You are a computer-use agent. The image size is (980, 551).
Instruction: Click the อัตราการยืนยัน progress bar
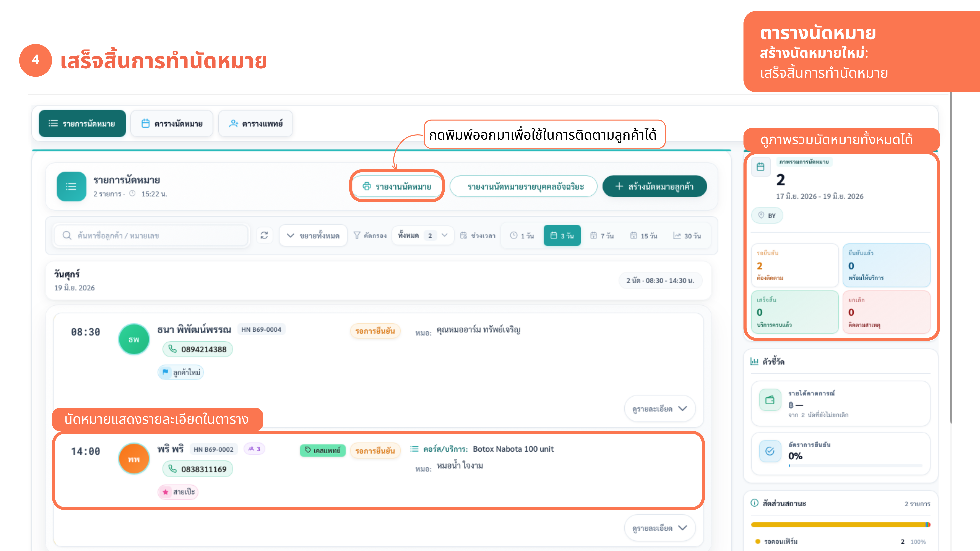[x=855, y=466]
